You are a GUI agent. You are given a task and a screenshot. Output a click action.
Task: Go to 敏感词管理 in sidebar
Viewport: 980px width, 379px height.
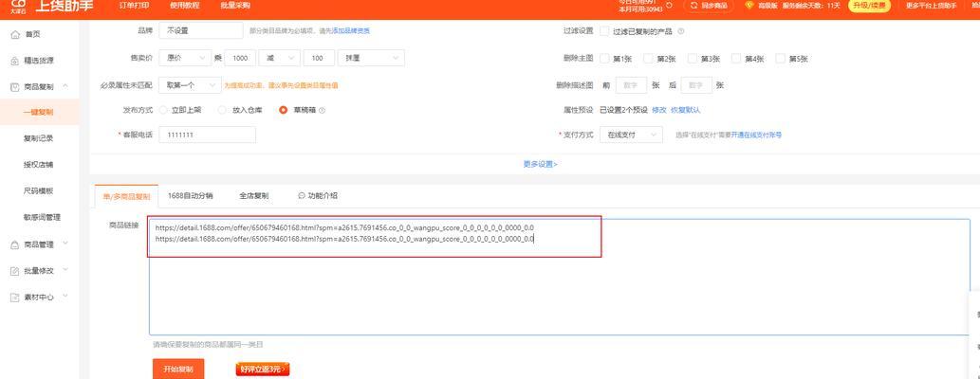(40, 217)
